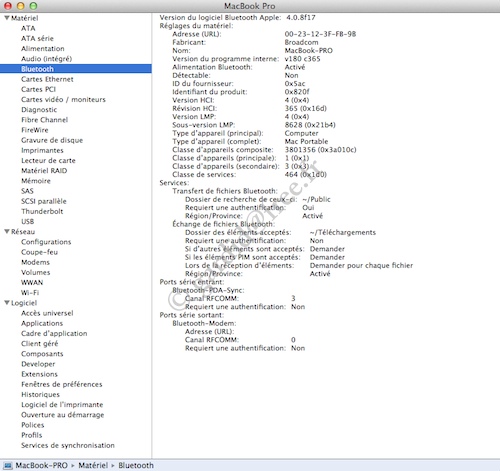
Task: Open Gravure de disque entry
Action: coord(52,140)
